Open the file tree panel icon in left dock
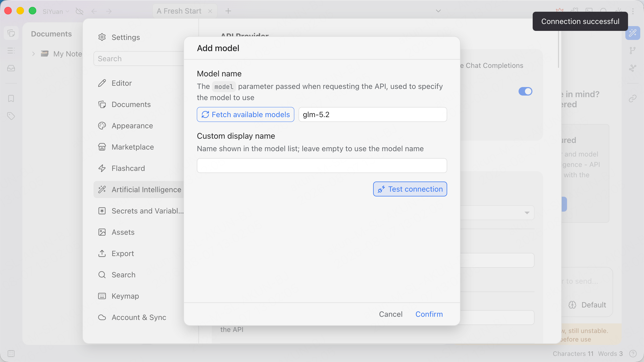 (x=11, y=33)
